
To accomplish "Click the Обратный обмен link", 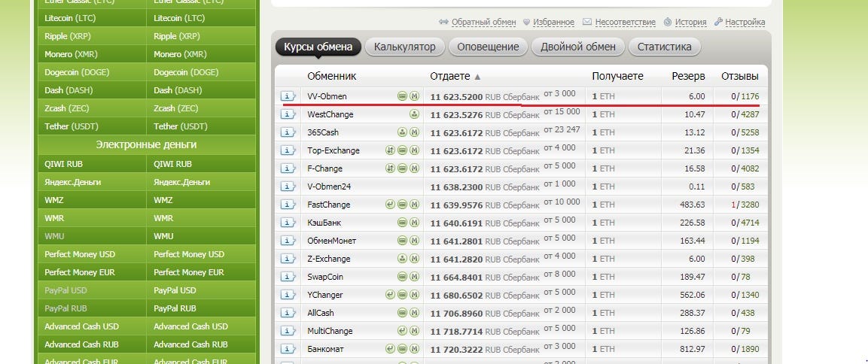I will tap(483, 22).
